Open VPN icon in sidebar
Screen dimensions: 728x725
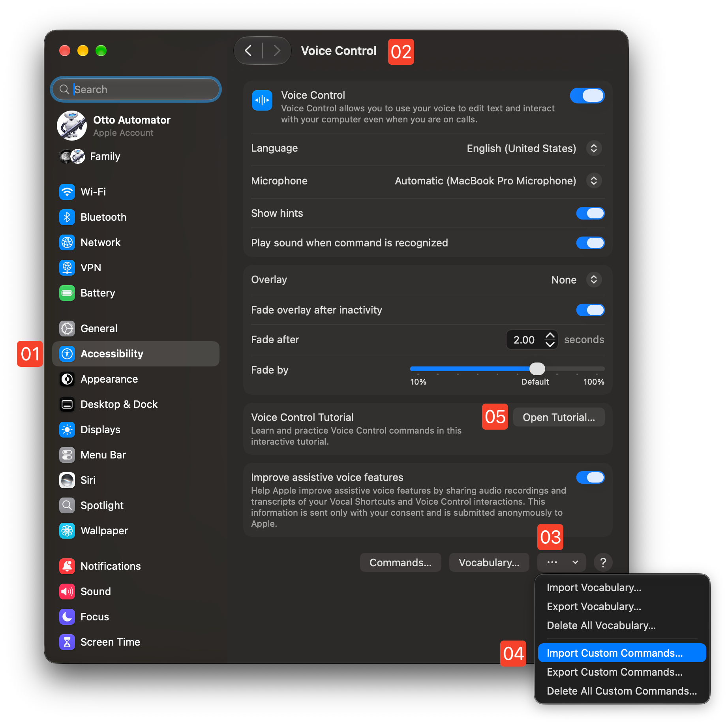[x=67, y=268]
